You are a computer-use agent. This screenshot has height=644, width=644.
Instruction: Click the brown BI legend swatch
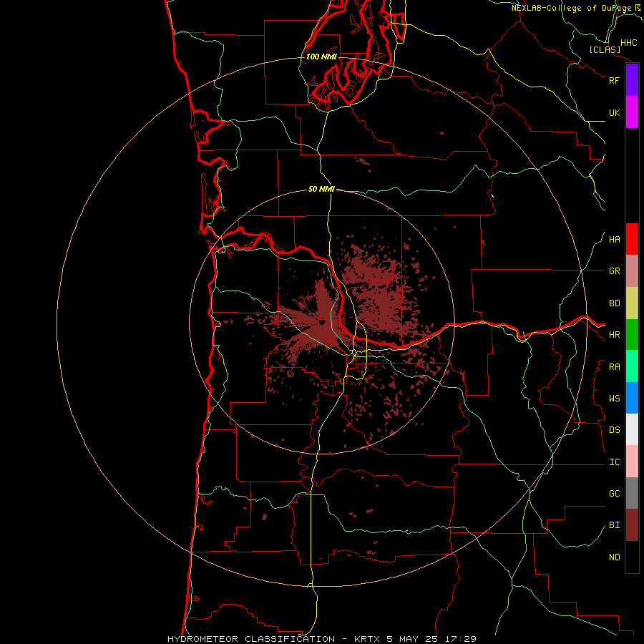[x=632, y=525]
